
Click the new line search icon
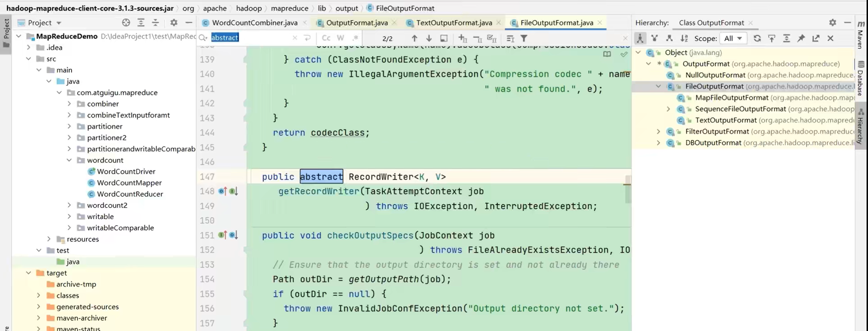(x=307, y=38)
